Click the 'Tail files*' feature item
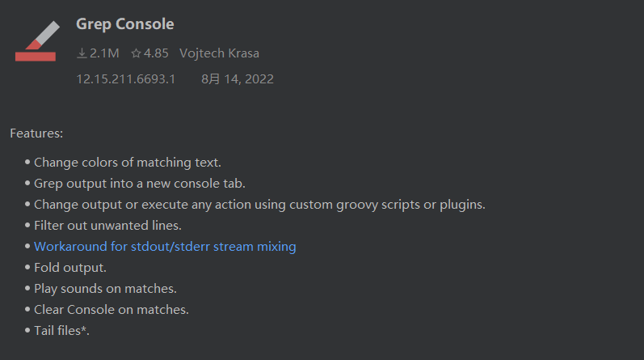The height and width of the screenshot is (360, 644). pyautogui.click(x=61, y=330)
